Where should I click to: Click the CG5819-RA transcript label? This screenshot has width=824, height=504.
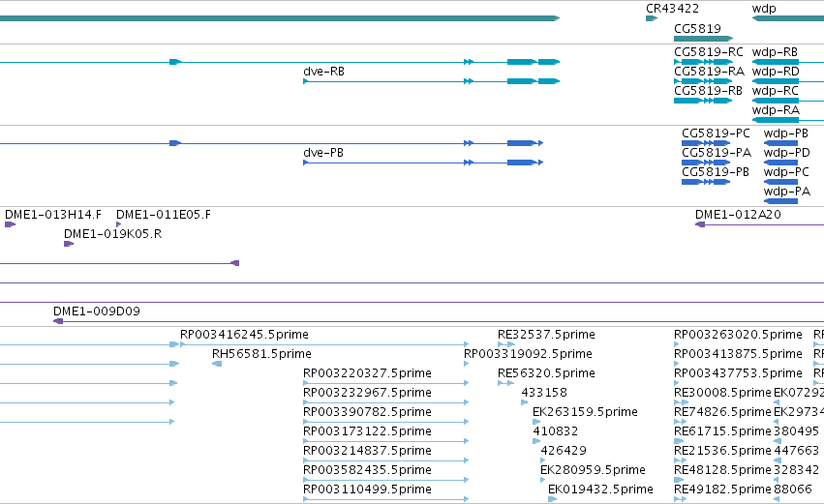click(709, 72)
